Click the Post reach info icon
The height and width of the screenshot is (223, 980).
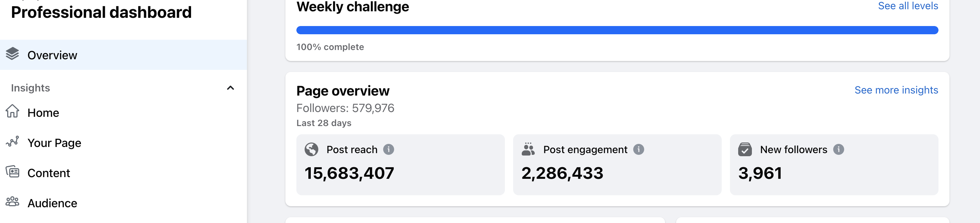[x=388, y=149]
